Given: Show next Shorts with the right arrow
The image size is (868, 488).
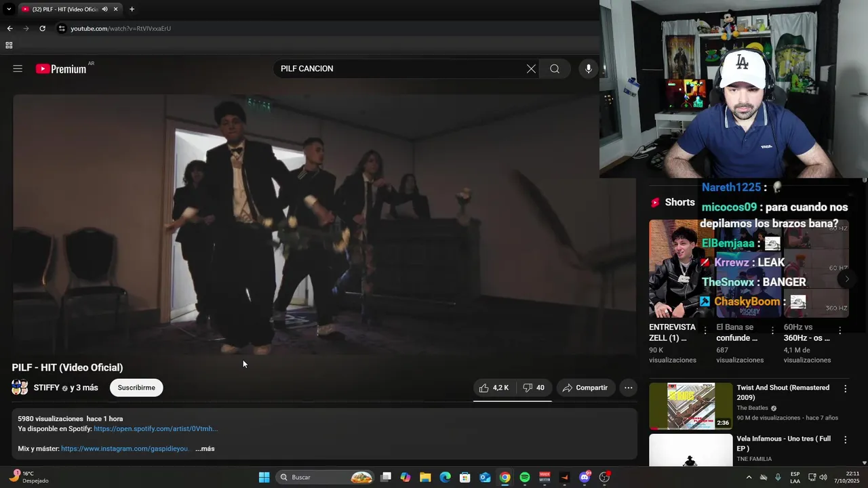Looking at the screenshot, I should [x=846, y=279].
